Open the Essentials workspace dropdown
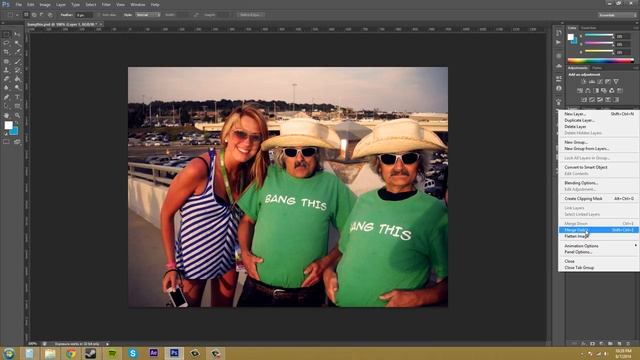 tap(617, 15)
